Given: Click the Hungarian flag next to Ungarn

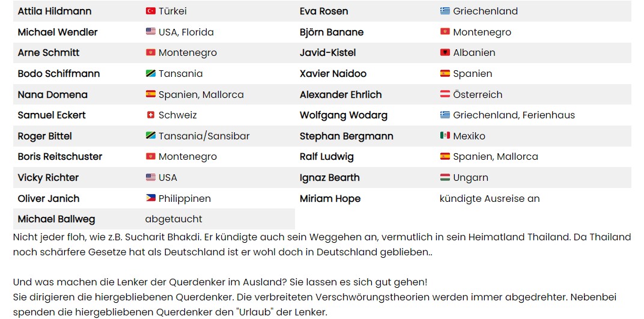Looking at the screenshot, I should (x=445, y=178).
